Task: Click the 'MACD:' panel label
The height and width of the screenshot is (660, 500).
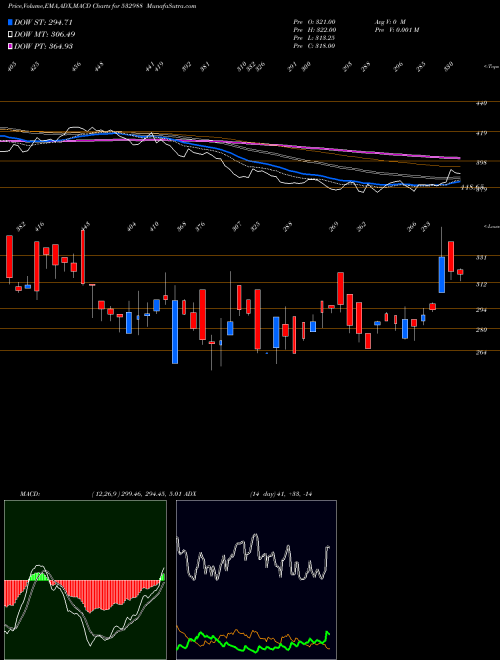Action: [x=29, y=494]
